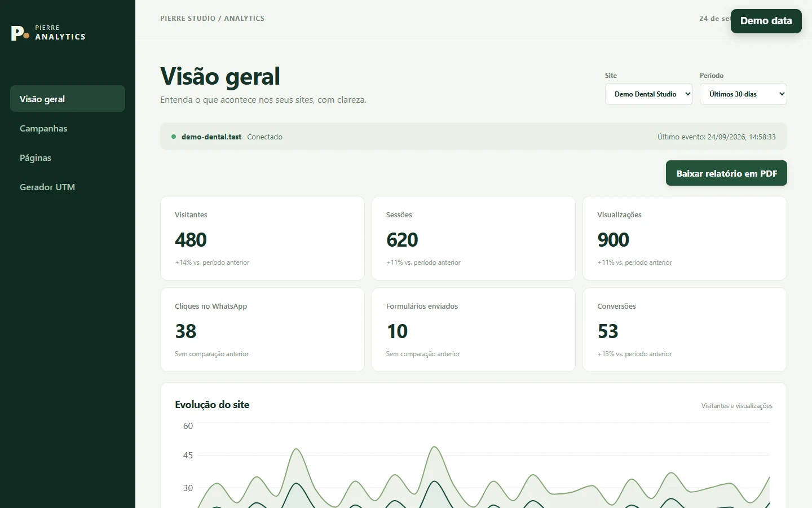This screenshot has height=508, width=812.
Task: Click the Último evento timestamp text
Action: (x=717, y=137)
